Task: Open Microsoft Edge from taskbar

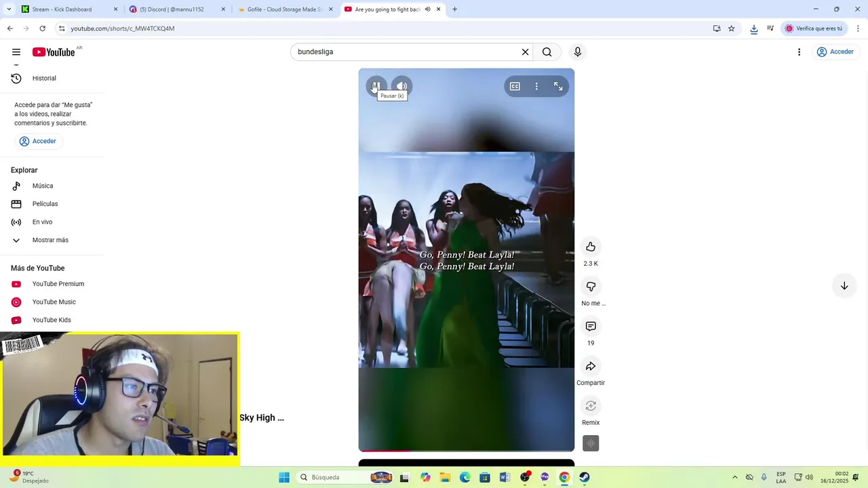Action: click(x=465, y=477)
